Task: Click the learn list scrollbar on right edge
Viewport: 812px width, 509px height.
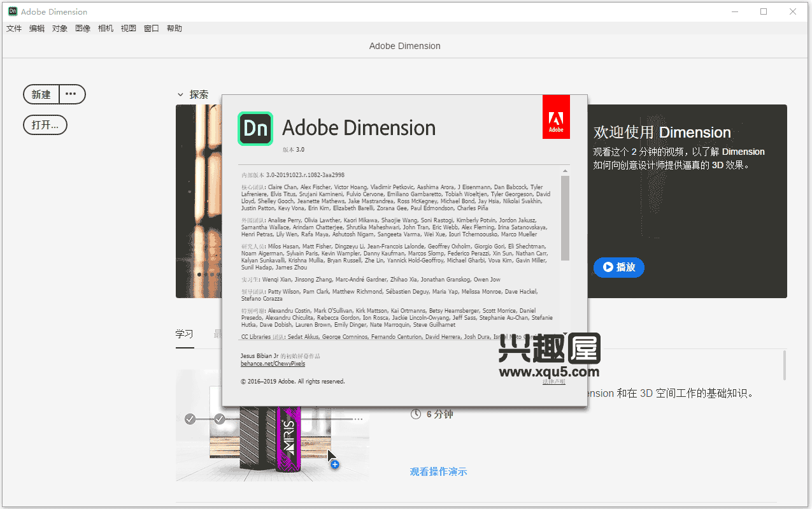Action: pos(784,365)
